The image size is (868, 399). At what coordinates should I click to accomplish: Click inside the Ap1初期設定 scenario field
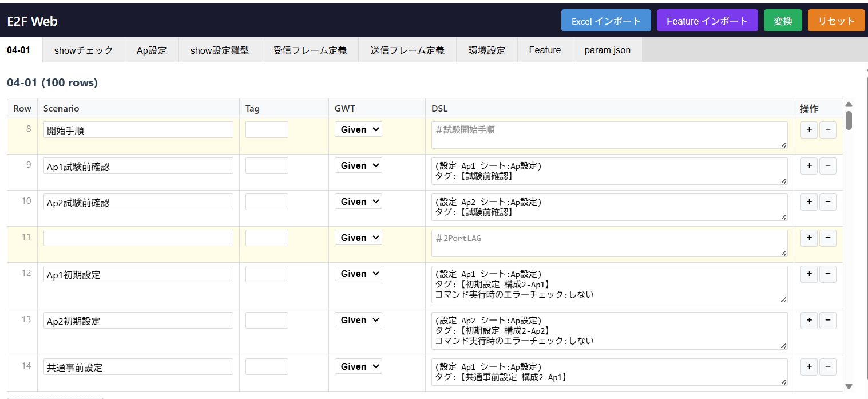click(138, 274)
